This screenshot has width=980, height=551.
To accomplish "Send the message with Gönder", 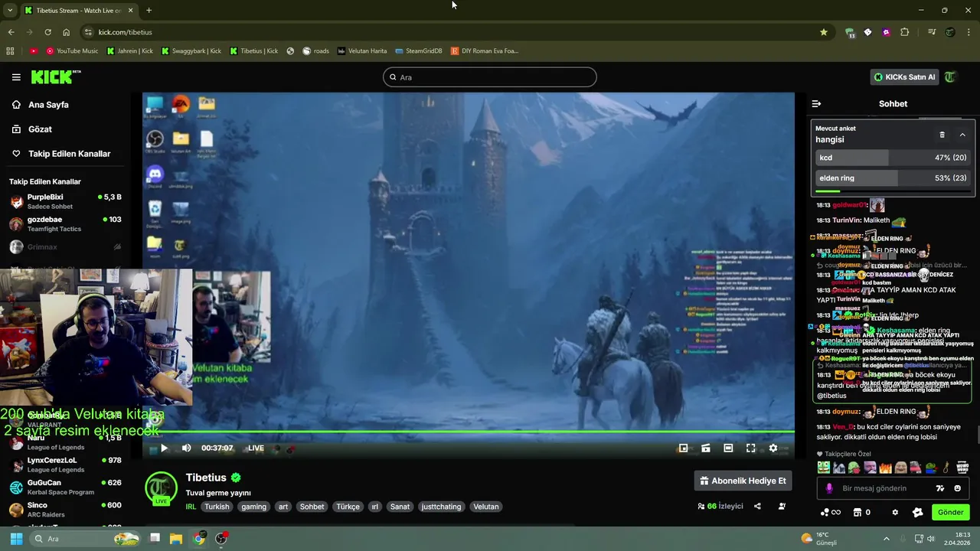I will coord(950,513).
